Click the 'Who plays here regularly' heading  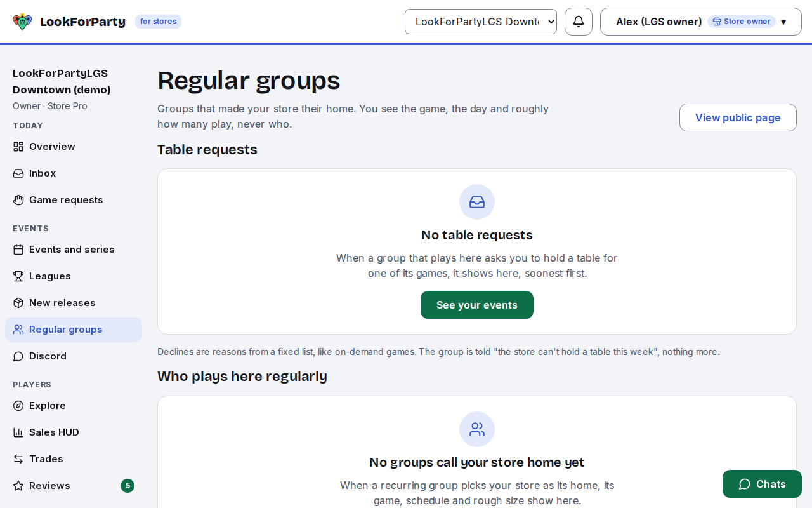(242, 376)
